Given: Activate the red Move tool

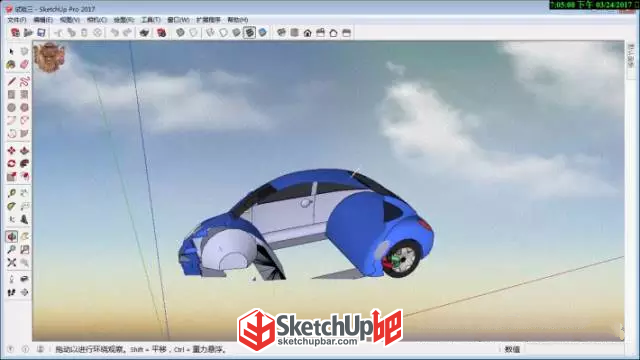Looking at the screenshot, I should click(11, 151).
